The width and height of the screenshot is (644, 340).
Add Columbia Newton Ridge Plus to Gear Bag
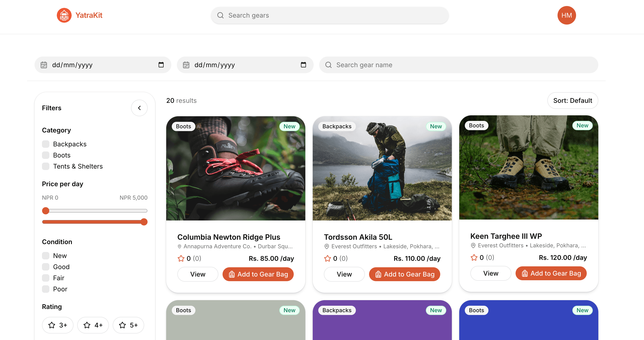pos(258,274)
